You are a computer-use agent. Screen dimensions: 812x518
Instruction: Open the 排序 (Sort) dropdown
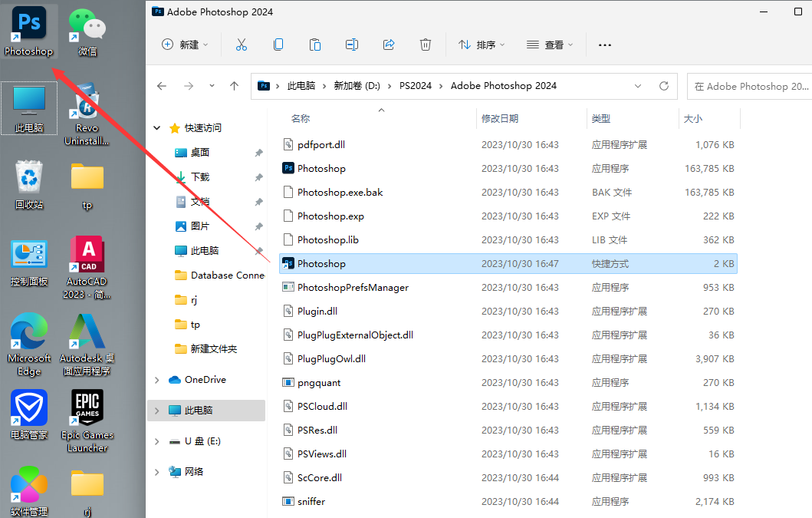[x=482, y=45]
